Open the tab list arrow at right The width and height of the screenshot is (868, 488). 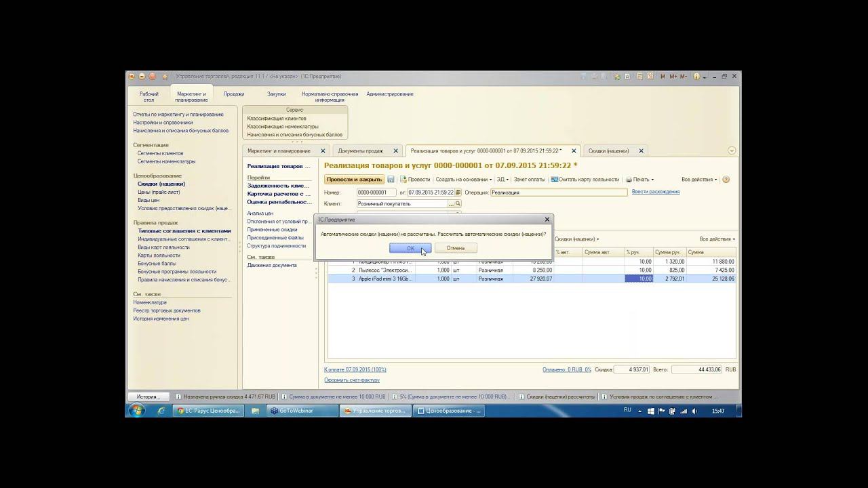(732, 150)
